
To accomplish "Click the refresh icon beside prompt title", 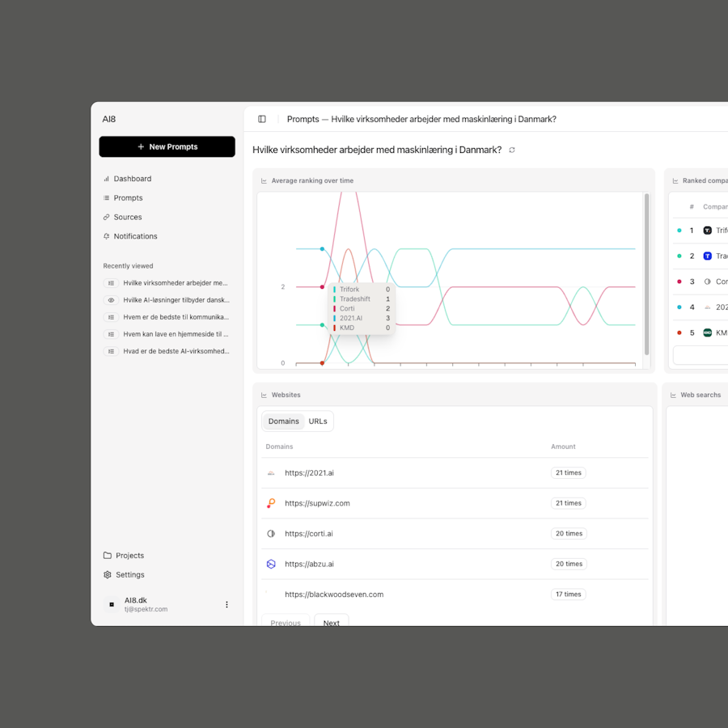I will (x=512, y=150).
